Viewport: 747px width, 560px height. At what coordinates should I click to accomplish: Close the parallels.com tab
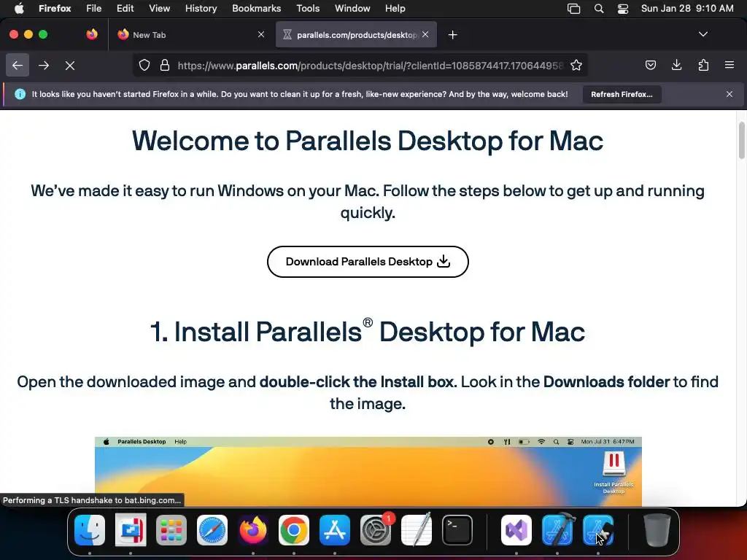(425, 34)
